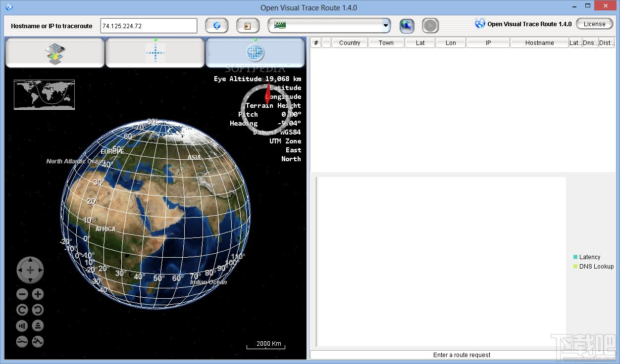Rotate heading clockwise on globe
Screen dimensions: 620x364
(22, 310)
